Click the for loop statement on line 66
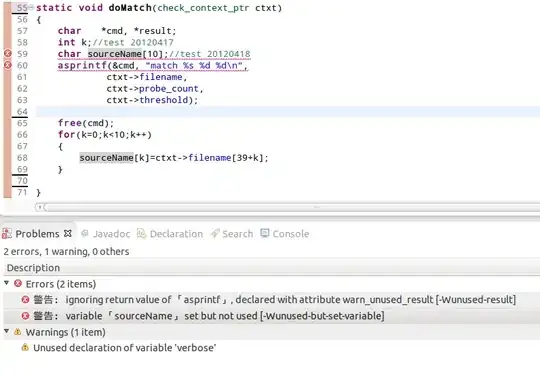Screen dimensions: 540x375 (x=105, y=135)
